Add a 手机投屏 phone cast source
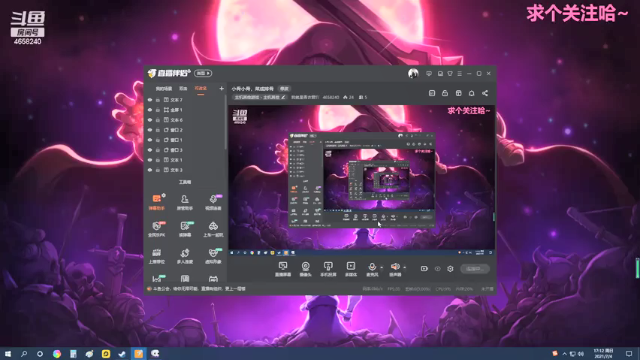640x360 pixels. [328, 269]
